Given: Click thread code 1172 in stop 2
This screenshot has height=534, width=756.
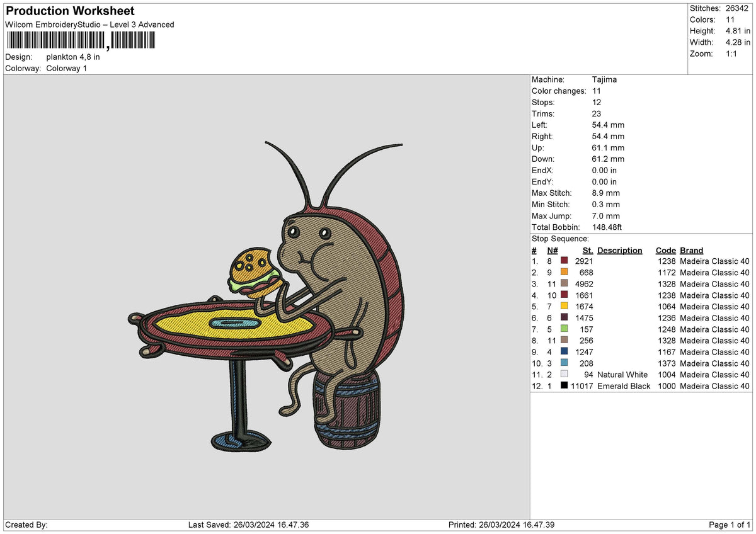Looking at the screenshot, I should [666, 272].
